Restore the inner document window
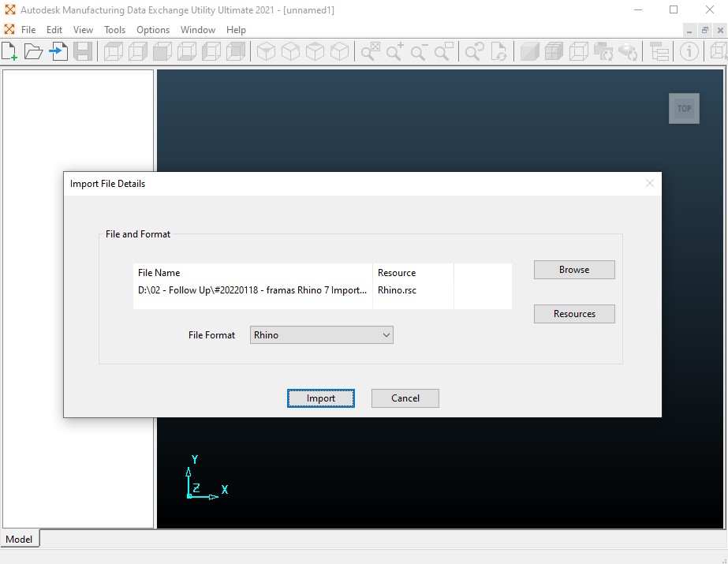Image resolution: width=728 pixels, height=564 pixels. [x=705, y=30]
